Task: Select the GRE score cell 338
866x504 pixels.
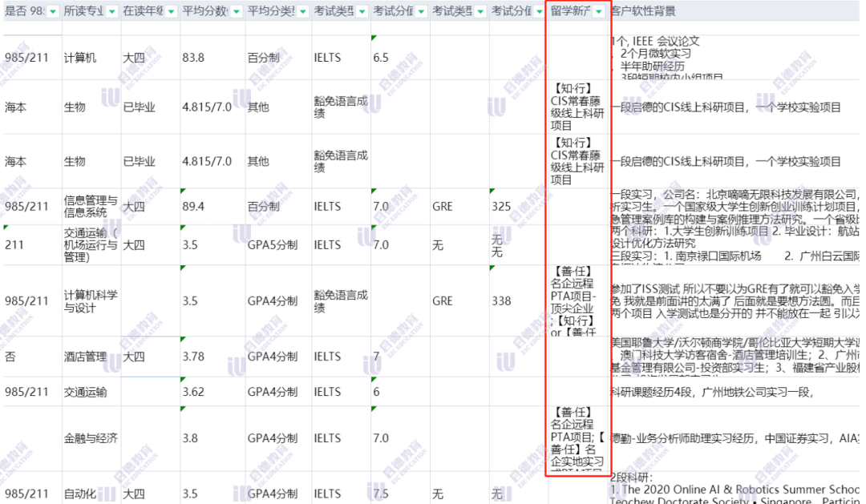Action: 519,300
